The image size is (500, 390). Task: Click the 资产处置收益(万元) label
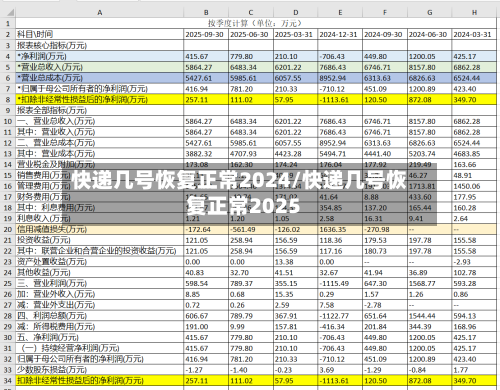[52, 262]
